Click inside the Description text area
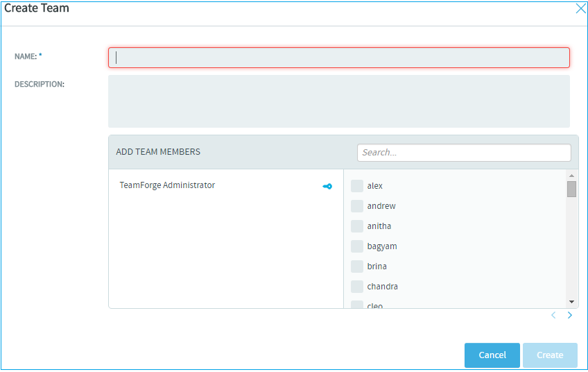This screenshot has width=588, height=372. click(339, 101)
